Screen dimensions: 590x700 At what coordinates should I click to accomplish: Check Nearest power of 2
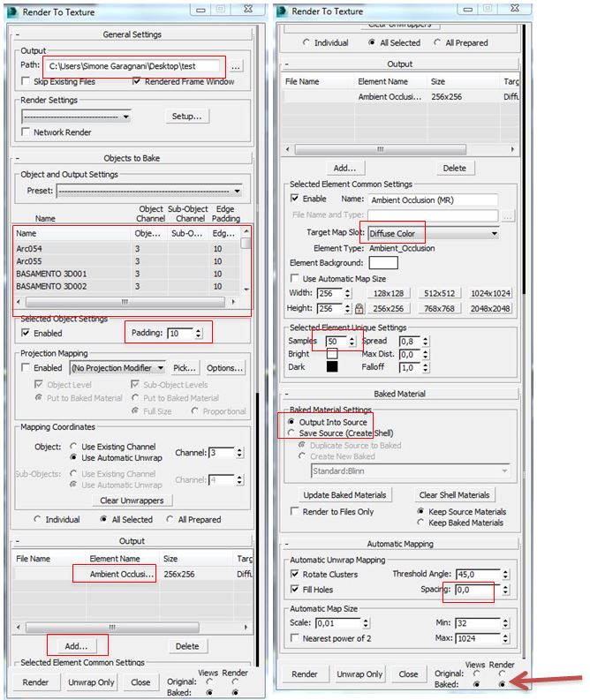click(x=294, y=638)
